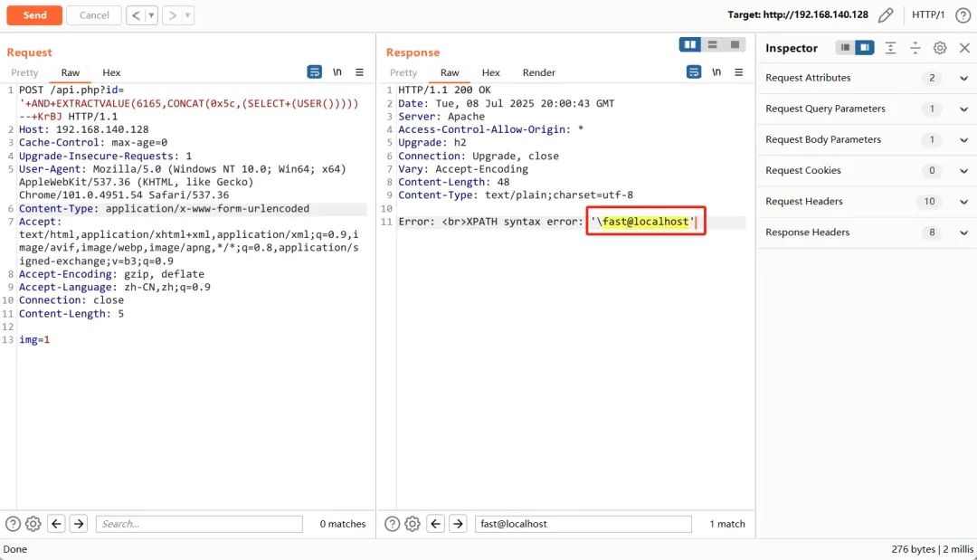Toggle word wrap in Request panel
This screenshot has width=977, height=560.
coord(315,72)
